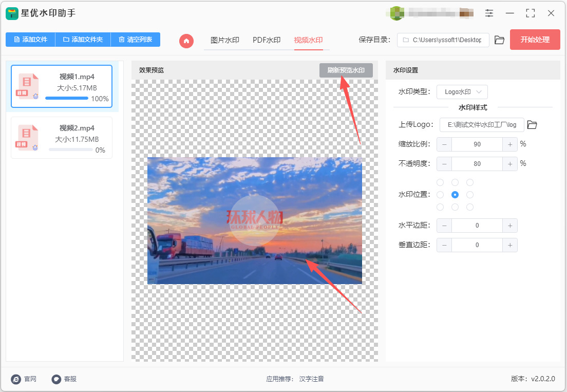This screenshot has height=392, width=567.
Task: Select middle-right watermark position radio
Action: coord(470,195)
